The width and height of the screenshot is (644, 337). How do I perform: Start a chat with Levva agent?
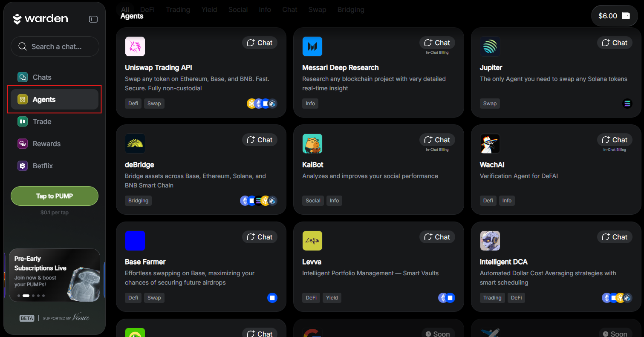(437, 237)
